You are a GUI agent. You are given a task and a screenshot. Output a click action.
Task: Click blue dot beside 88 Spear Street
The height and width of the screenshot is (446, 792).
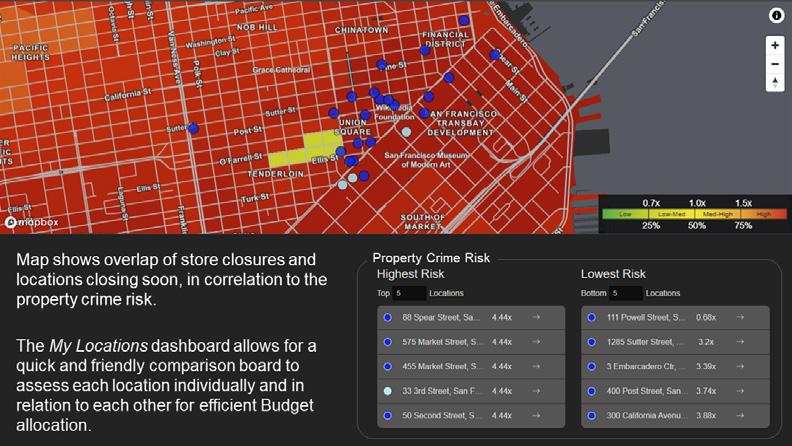(x=387, y=317)
